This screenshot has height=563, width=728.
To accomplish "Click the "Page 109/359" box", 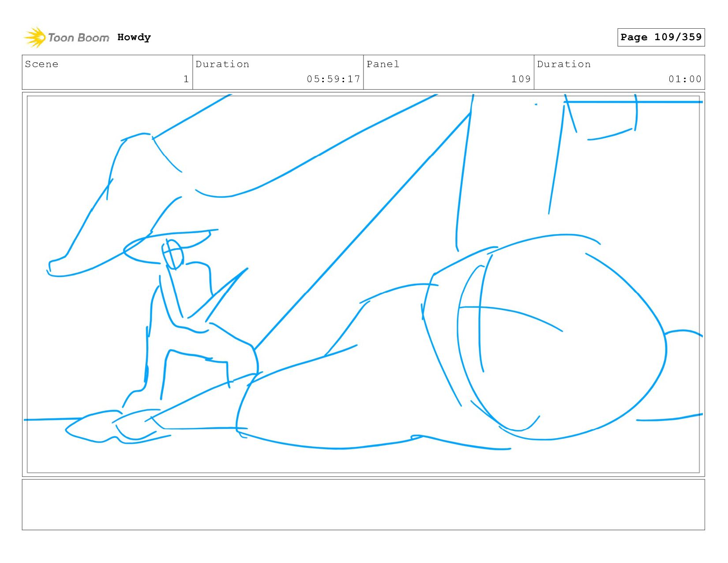I will 661,37.
